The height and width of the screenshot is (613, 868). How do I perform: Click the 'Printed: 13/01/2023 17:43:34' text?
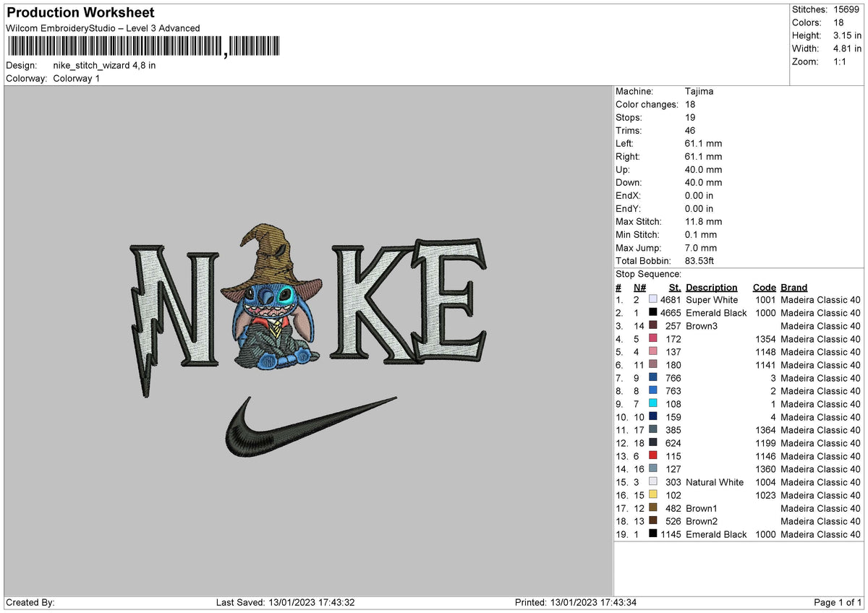point(576,603)
